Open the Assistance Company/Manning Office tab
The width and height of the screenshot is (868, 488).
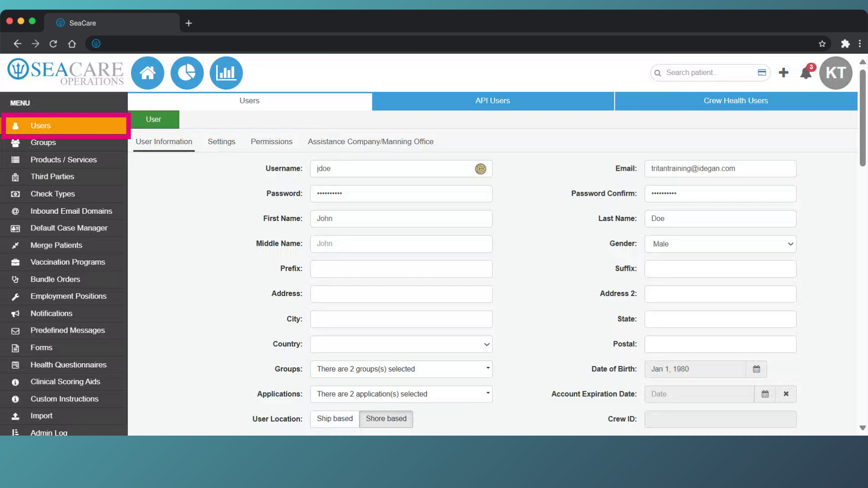(x=371, y=142)
